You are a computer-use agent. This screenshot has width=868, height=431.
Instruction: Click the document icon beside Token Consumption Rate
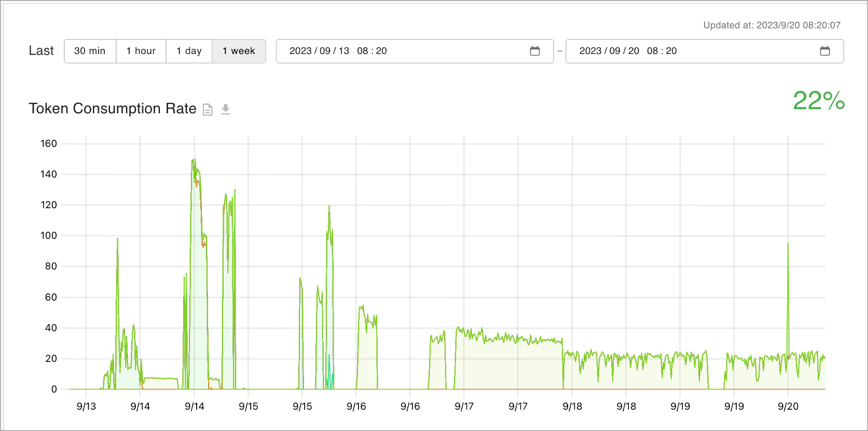click(208, 110)
